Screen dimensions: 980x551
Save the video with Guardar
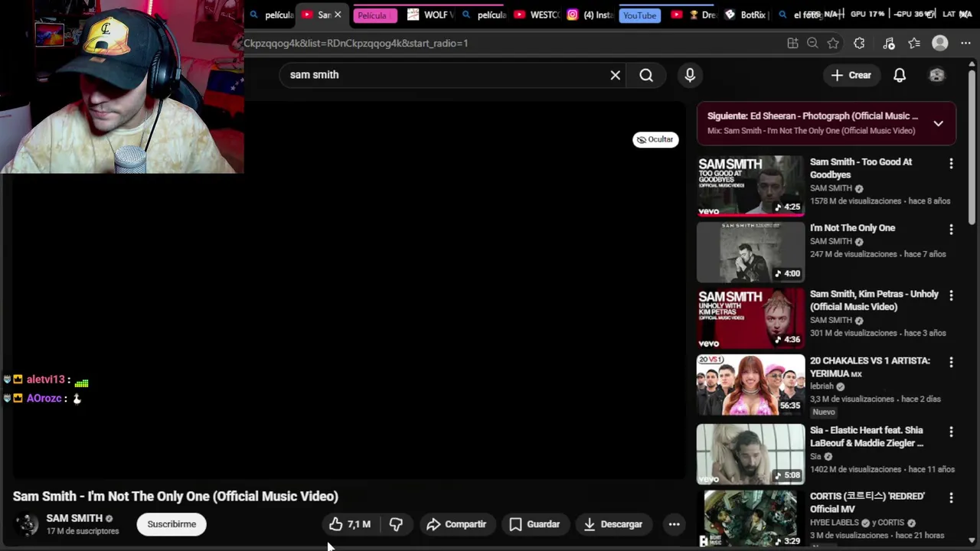coord(535,524)
